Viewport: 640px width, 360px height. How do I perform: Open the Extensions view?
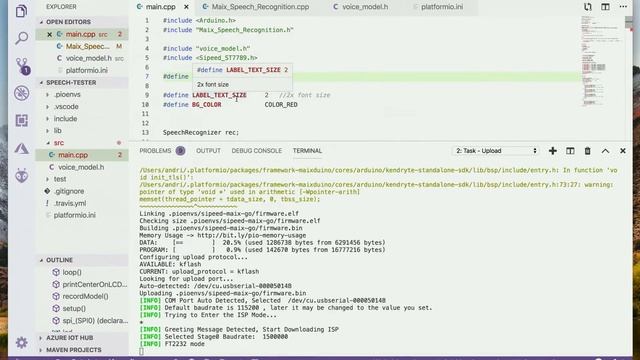point(21,120)
